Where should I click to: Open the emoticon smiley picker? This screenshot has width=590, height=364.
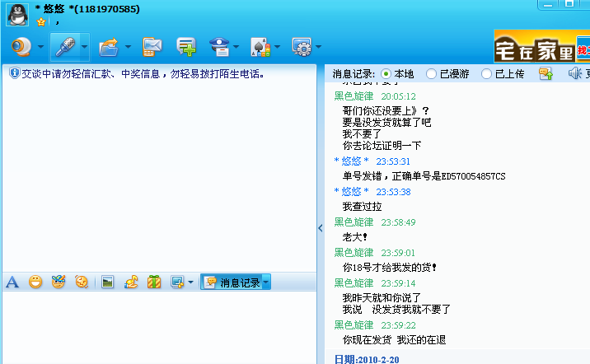coord(35,282)
